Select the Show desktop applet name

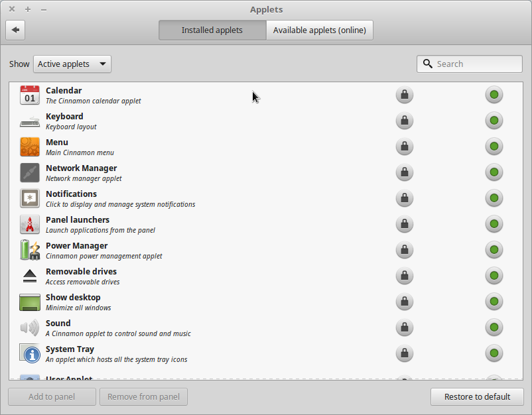point(73,298)
